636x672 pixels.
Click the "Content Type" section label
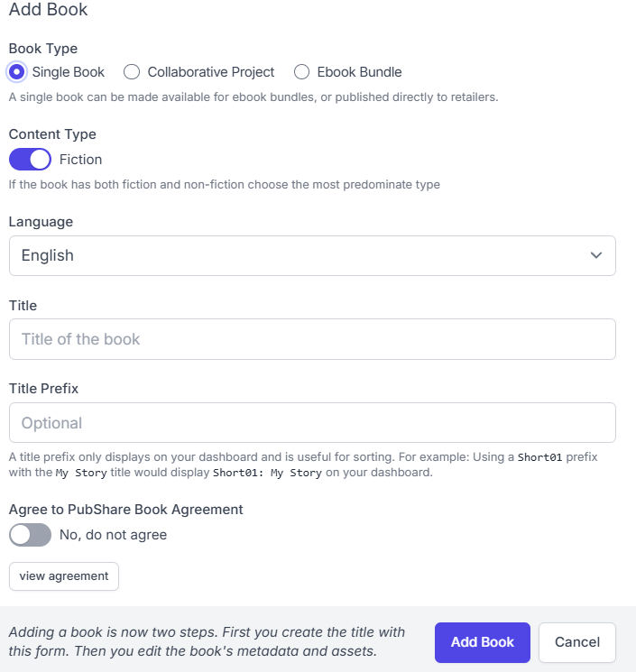(x=52, y=134)
